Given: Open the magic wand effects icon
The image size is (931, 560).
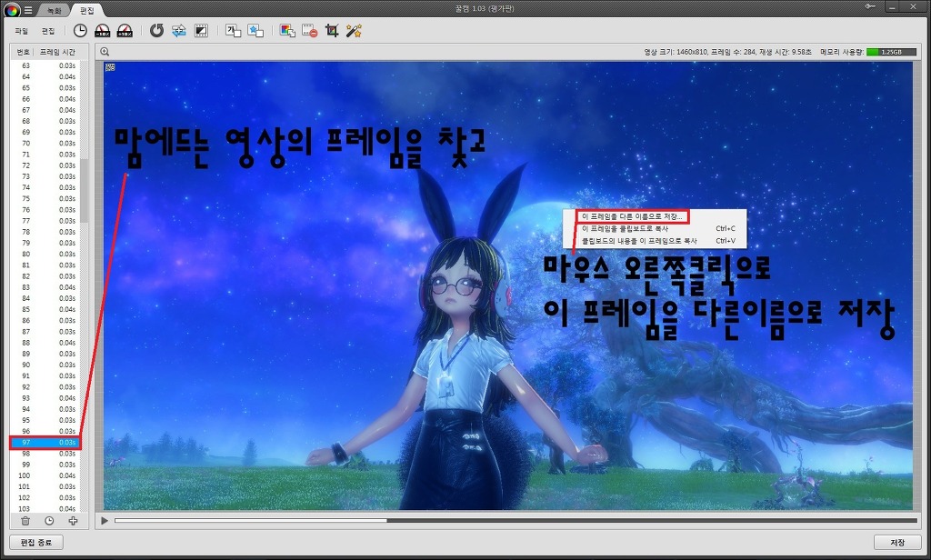Looking at the screenshot, I should 354,31.
